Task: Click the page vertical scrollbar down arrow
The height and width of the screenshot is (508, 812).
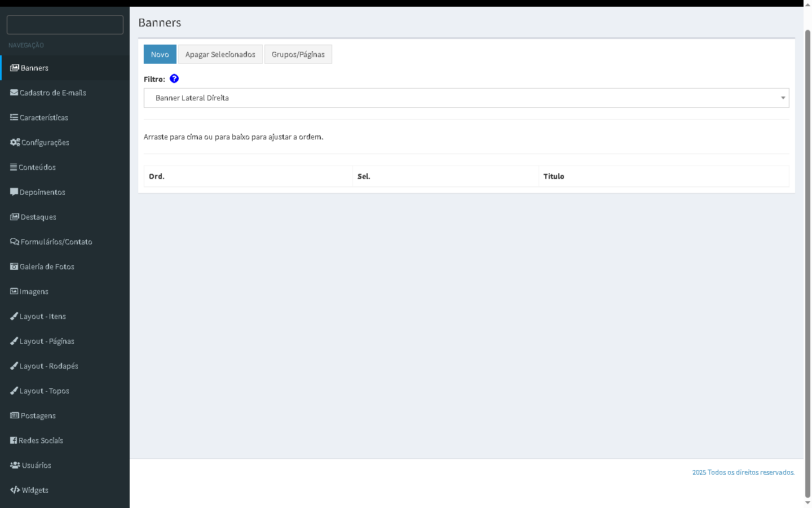Action: point(807,502)
